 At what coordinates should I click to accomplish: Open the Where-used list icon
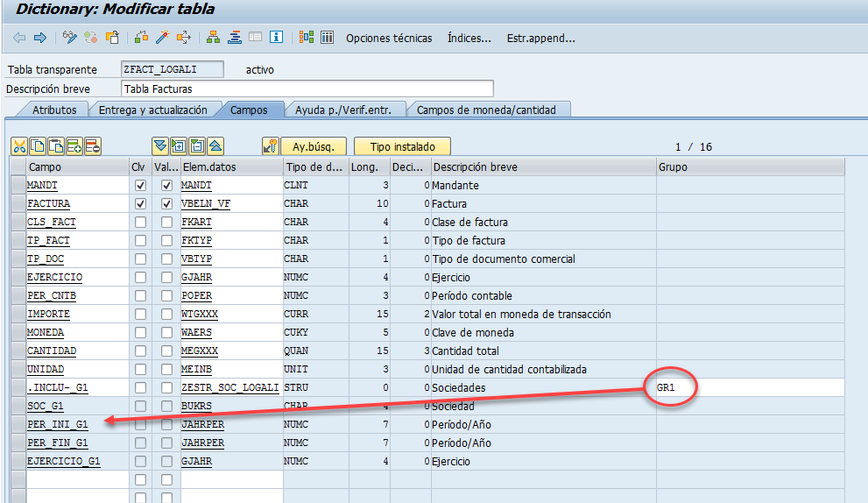coord(183,38)
